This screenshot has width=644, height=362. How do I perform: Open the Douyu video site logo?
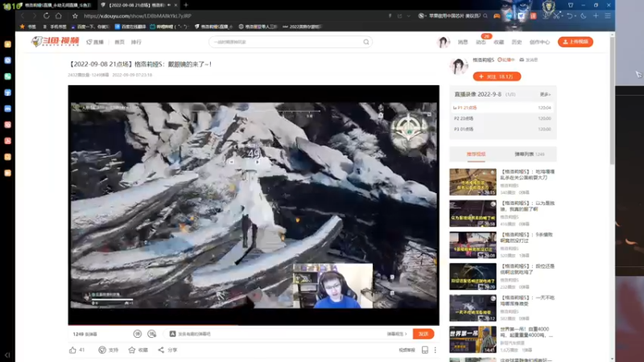coord(55,42)
